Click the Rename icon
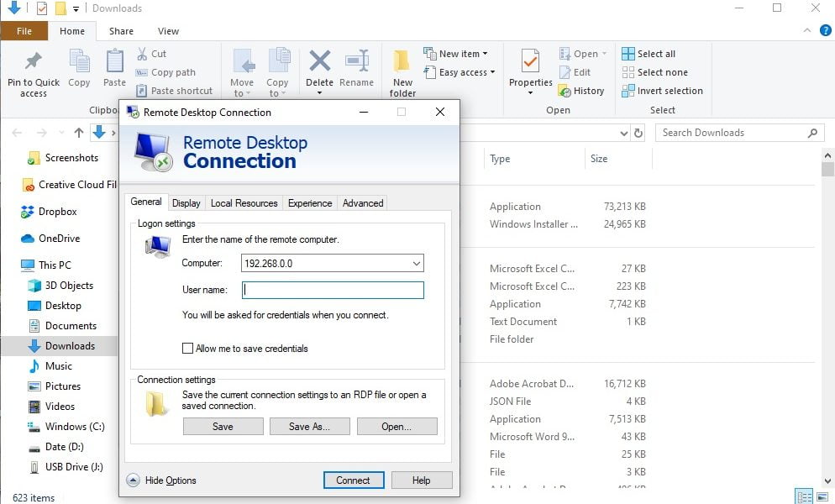 pos(357,70)
